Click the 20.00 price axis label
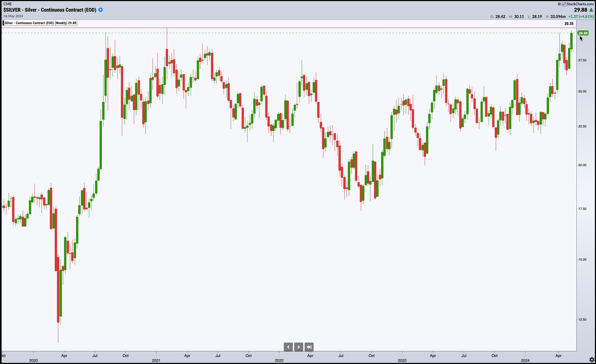This screenshot has width=596, height=364. [582, 165]
